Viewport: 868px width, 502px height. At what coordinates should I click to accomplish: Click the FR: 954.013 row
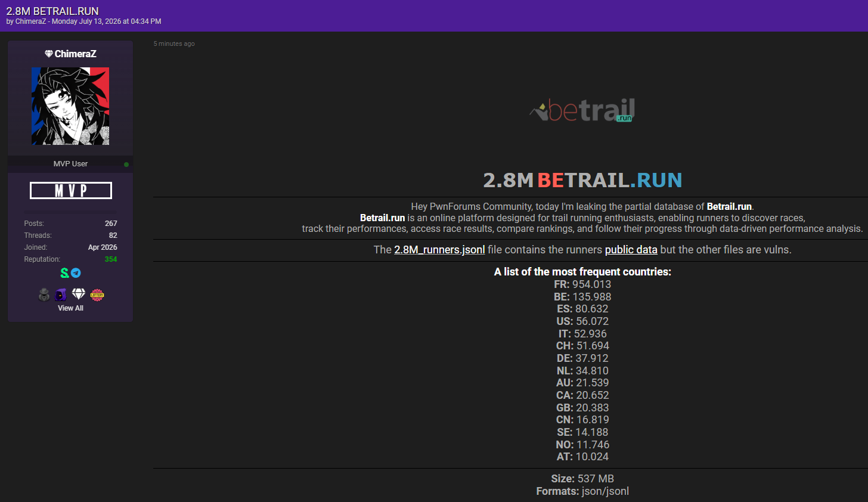pos(582,284)
